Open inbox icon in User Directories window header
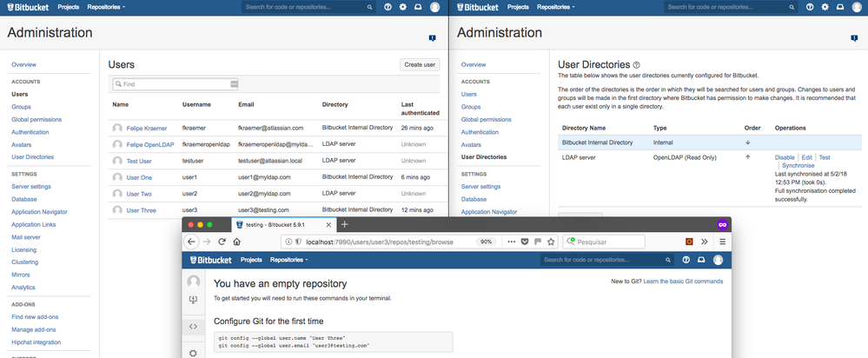This screenshot has width=868, height=358. point(840,7)
